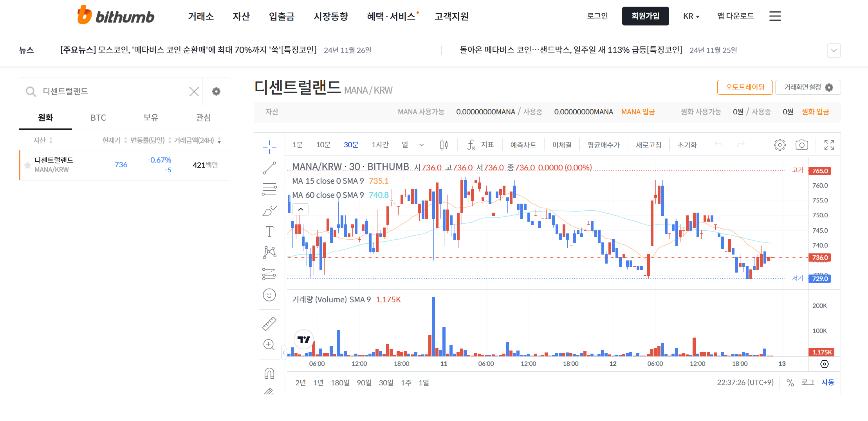Clear the search field with X

194,92
